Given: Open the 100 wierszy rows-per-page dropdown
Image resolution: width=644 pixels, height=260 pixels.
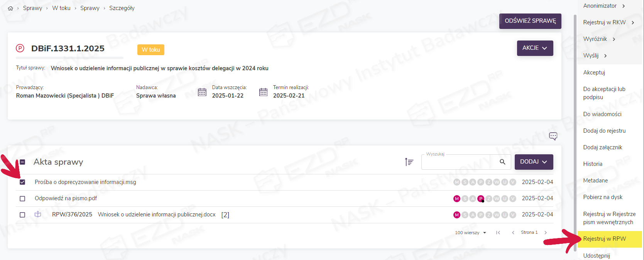Looking at the screenshot, I should tap(470, 233).
